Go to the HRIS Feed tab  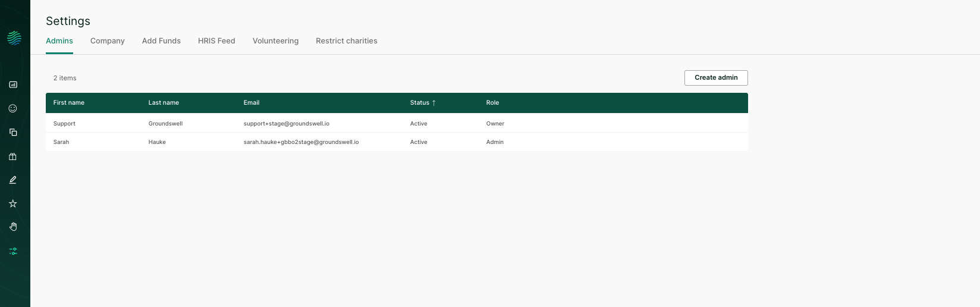(x=216, y=41)
